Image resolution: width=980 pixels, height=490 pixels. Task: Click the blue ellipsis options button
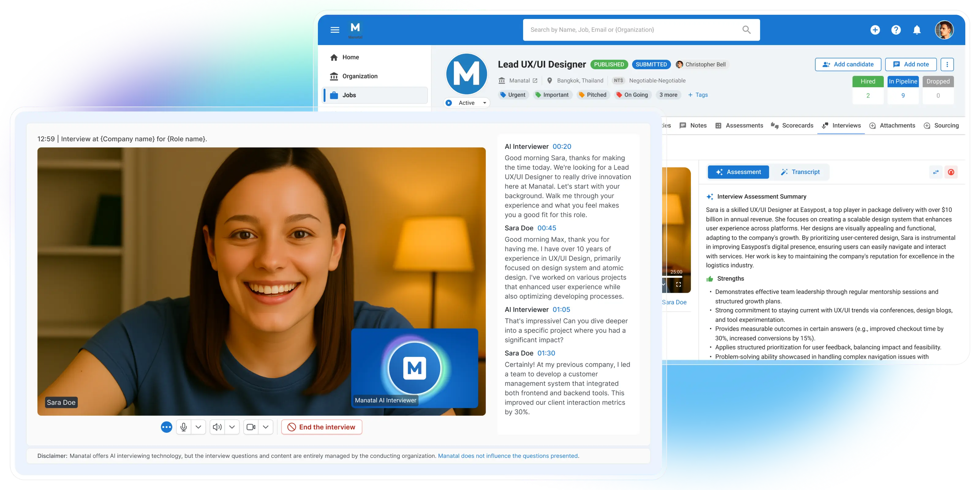(x=166, y=427)
